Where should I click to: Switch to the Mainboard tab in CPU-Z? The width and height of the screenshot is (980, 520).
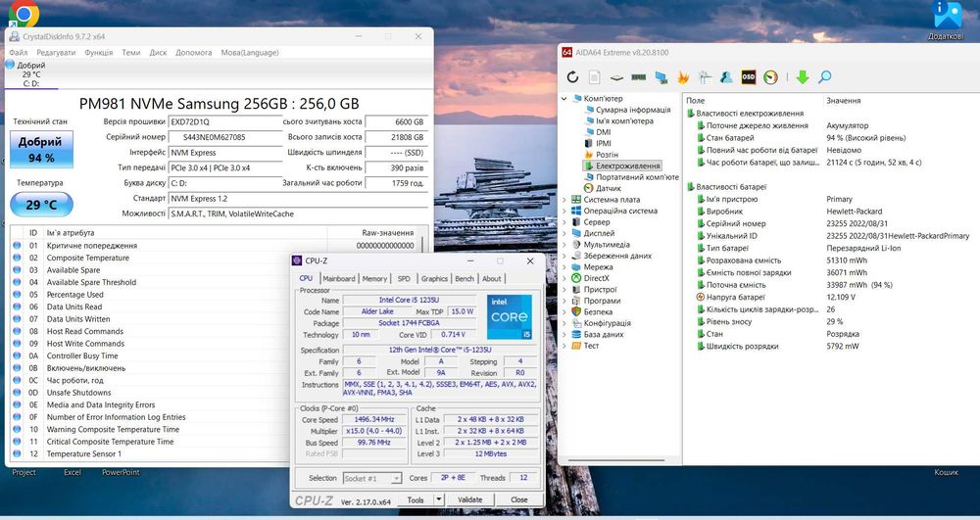click(339, 278)
